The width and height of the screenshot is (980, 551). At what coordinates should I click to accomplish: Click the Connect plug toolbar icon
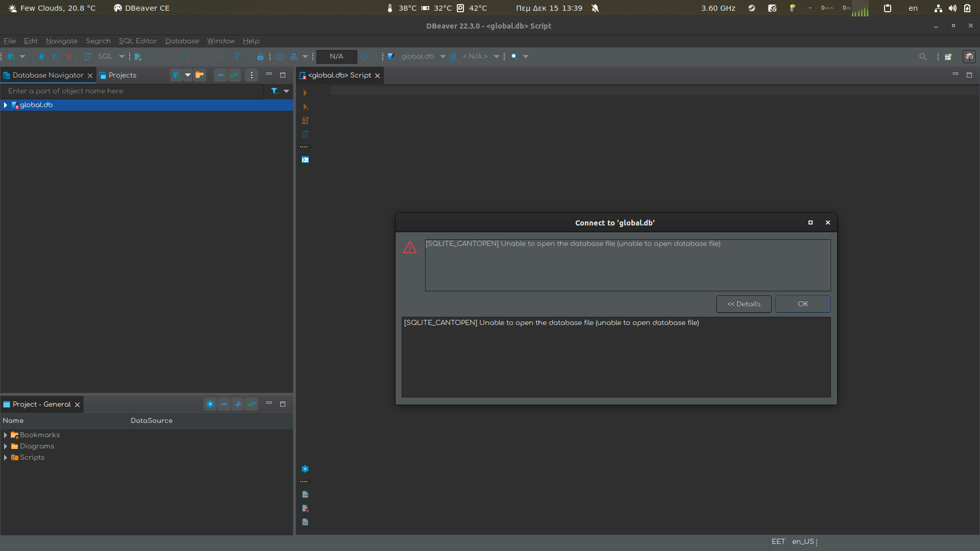41,57
